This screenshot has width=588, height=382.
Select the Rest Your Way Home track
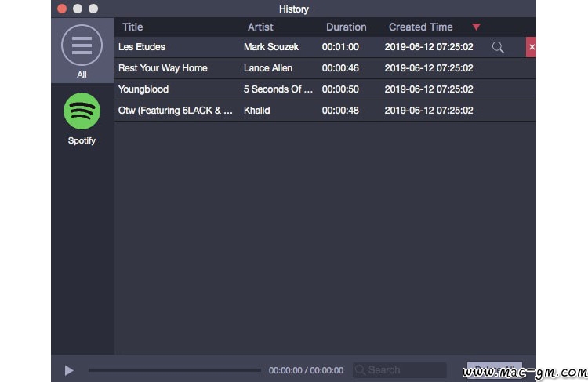[163, 68]
